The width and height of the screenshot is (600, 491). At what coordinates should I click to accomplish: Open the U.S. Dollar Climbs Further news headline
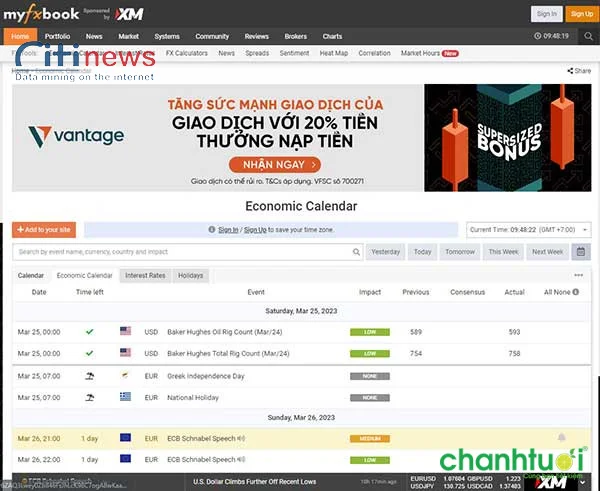[254, 482]
